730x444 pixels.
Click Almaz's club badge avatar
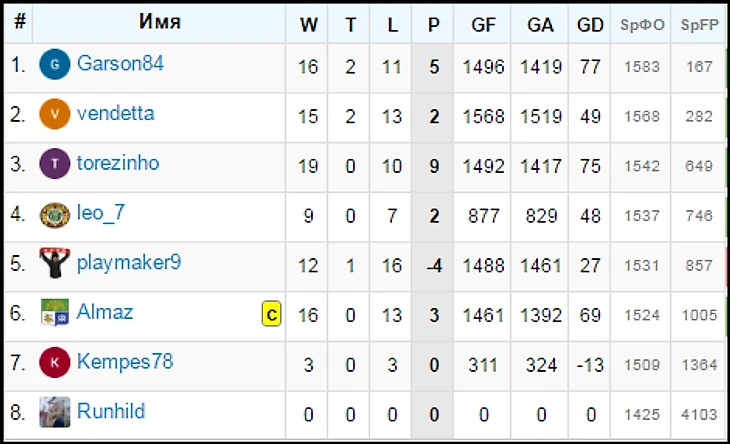55,313
